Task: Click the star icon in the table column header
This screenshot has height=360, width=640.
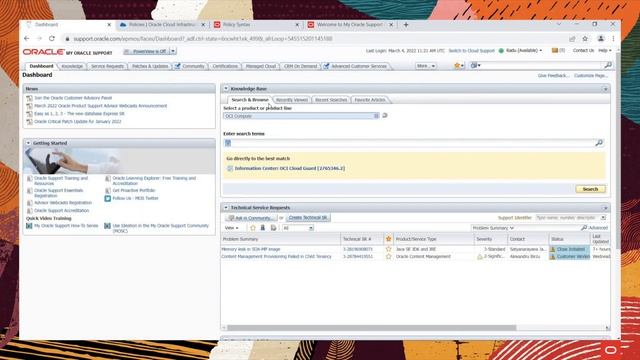Action: click(x=388, y=239)
